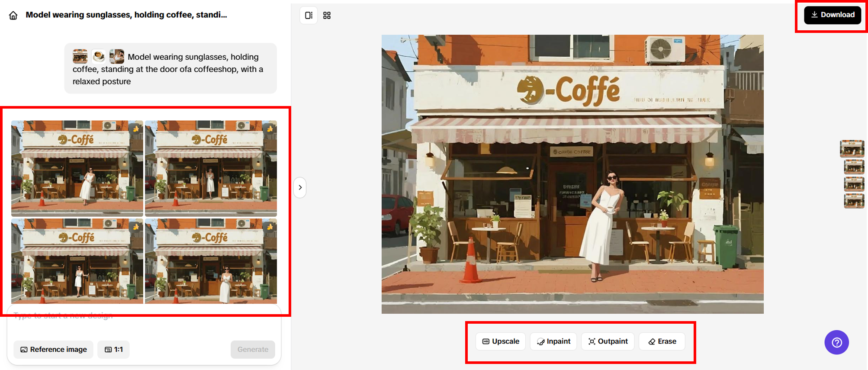Toggle the side panel layout icon
Viewport: 868px width, 370px height.
click(x=309, y=16)
